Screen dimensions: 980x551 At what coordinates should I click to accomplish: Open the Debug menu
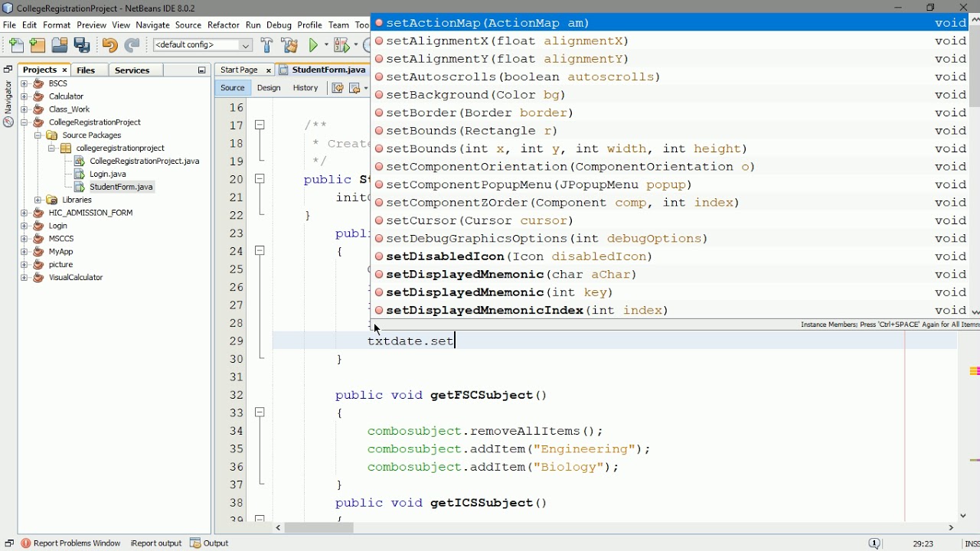279,25
